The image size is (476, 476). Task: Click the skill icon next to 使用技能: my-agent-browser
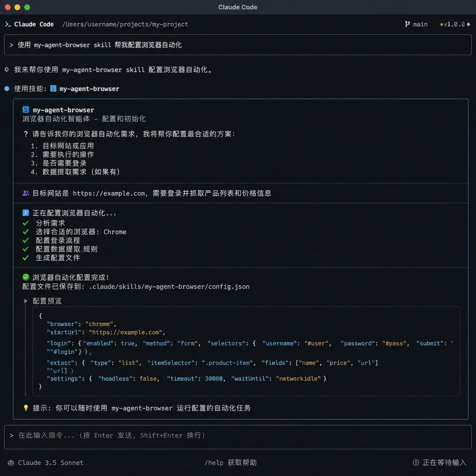[53, 88]
